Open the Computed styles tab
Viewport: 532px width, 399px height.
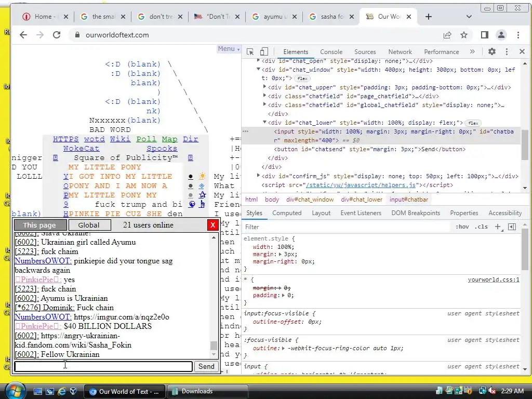(x=287, y=212)
